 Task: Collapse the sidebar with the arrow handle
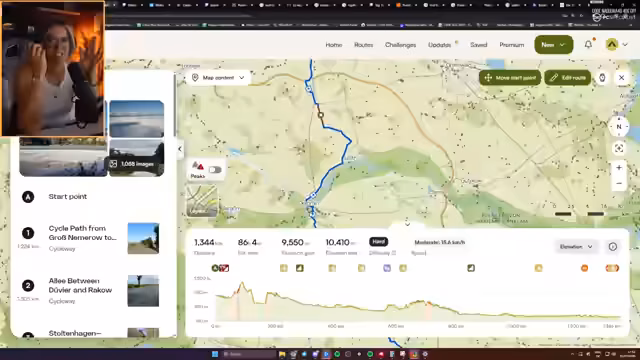tap(180, 149)
